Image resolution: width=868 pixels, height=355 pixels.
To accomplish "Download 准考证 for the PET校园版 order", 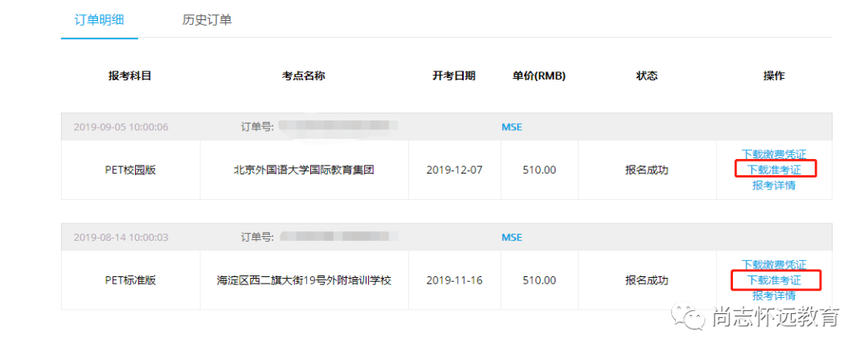I will point(774,169).
